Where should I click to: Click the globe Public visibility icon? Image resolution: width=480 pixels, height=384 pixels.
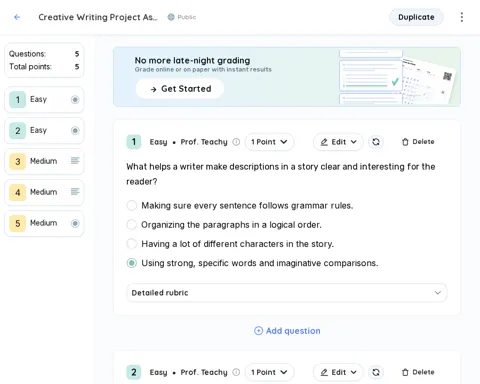click(x=171, y=17)
